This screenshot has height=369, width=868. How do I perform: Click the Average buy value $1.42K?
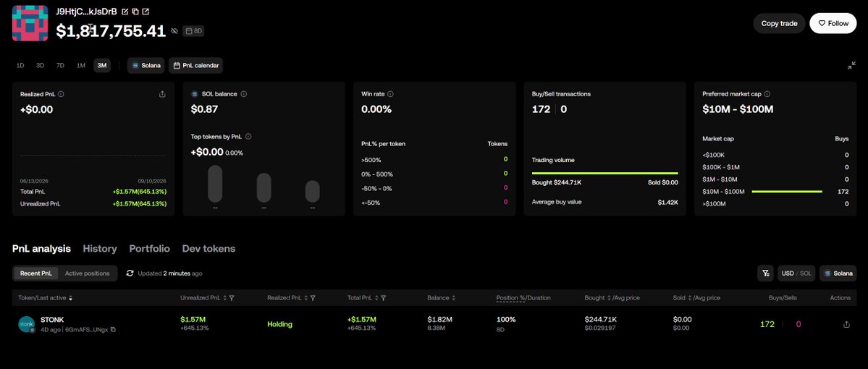pyautogui.click(x=667, y=202)
